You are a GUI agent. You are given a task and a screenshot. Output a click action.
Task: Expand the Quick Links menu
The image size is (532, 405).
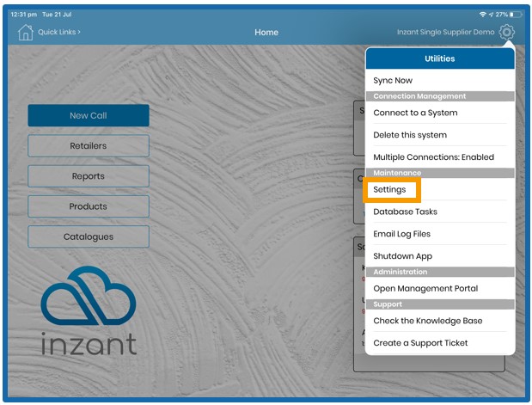(x=59, y=32)
